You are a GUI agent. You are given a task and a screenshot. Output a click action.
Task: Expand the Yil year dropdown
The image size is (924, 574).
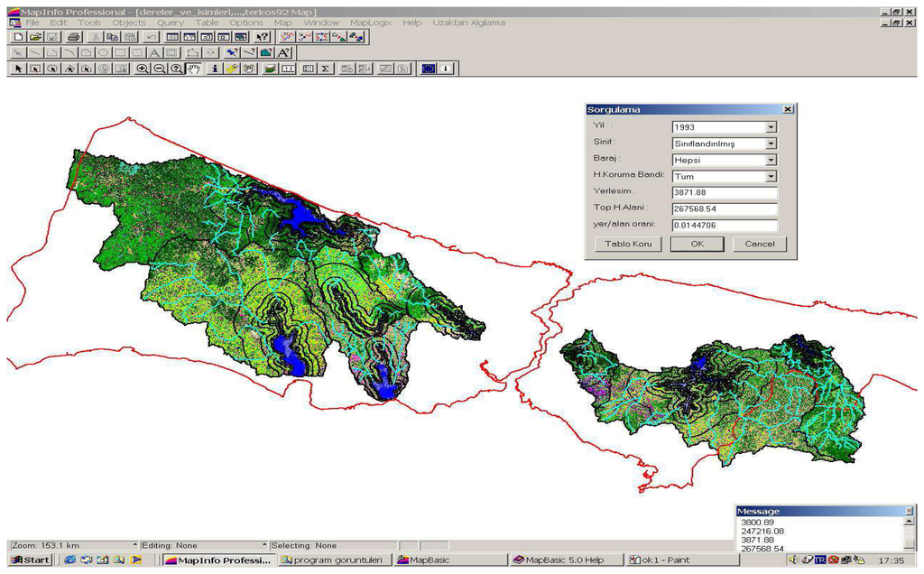click(x=771, y=127)
